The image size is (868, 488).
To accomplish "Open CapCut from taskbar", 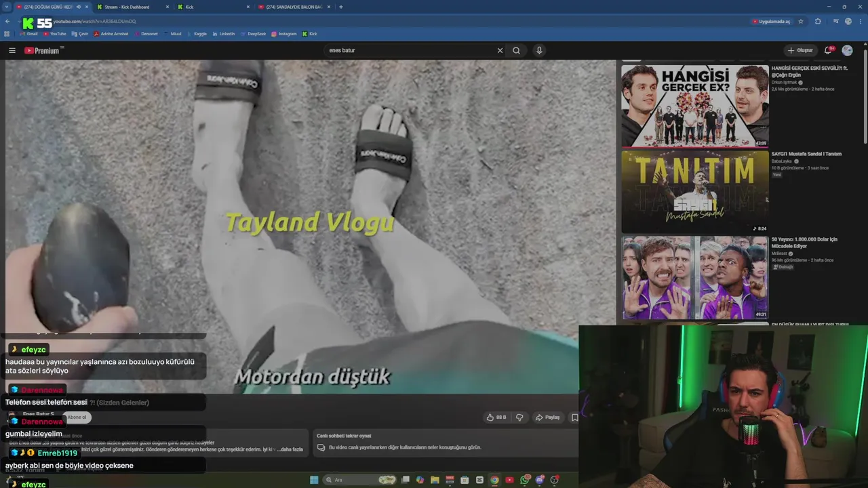I will (x=479, y=480).
